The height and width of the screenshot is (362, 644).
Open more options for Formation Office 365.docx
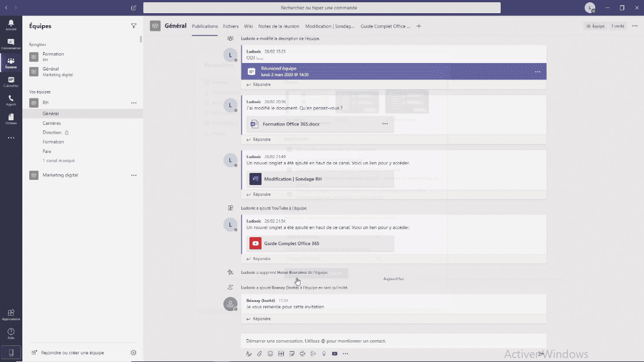point(385,124)
